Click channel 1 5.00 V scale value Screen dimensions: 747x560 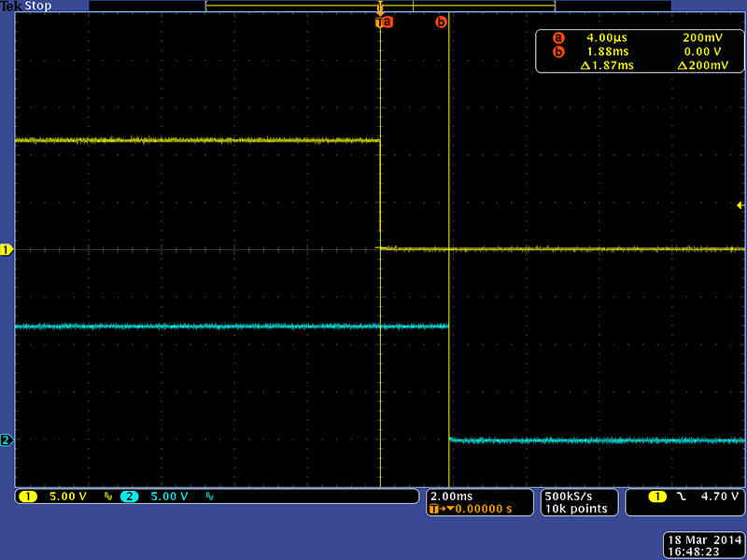coord(67,497)
